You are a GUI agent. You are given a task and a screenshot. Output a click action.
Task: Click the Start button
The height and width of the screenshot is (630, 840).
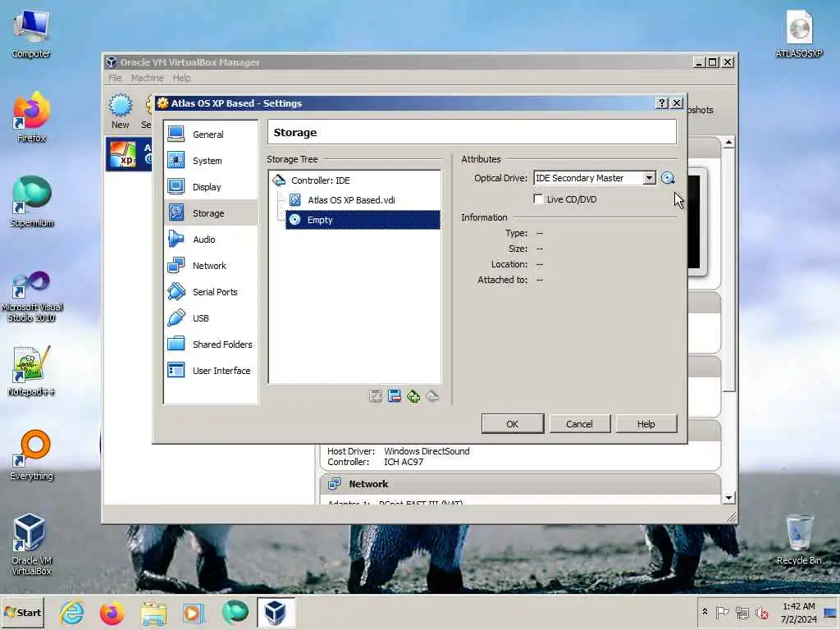pyautogui.click(x=22, y=613)
